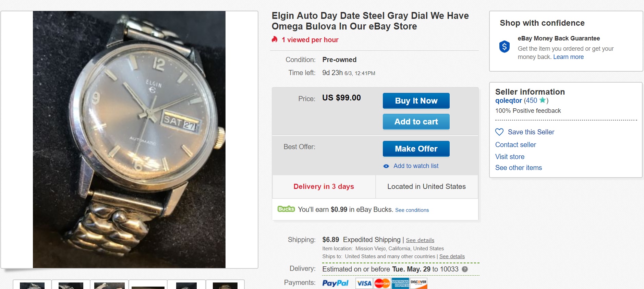Click the MasterCard payment icon
Image resolution: width=644 pixels, height=289 pixels.
tap(382, 283)
